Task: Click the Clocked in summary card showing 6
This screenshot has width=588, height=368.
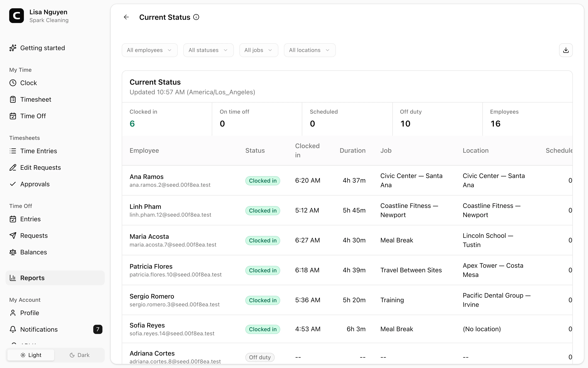Action: (x=167, y=119)
